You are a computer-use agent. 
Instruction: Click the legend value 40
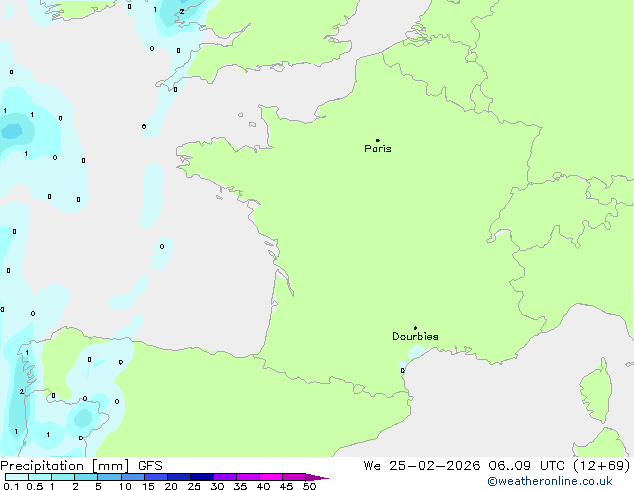pyautogui.click(x=263, y=486)
